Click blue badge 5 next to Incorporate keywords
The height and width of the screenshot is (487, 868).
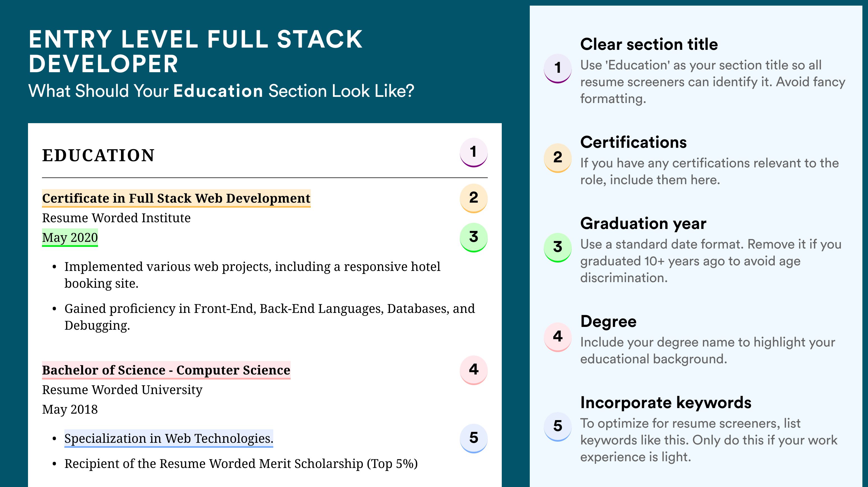[558, 427]
